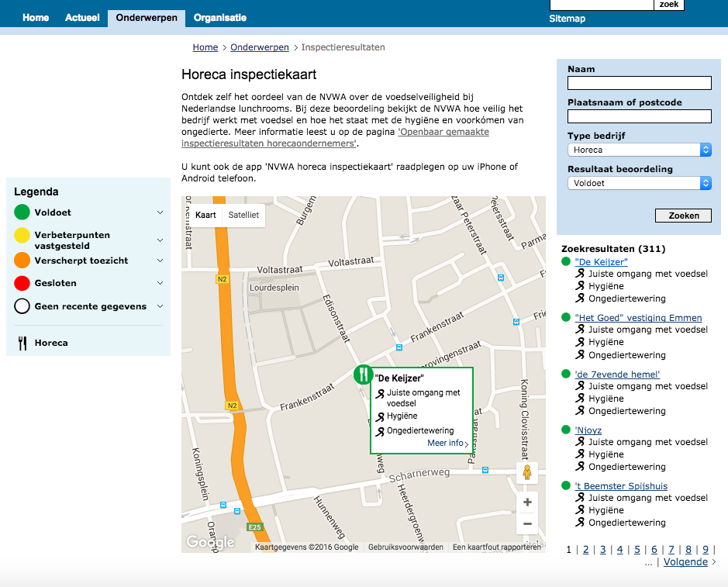728x587 pixels.
Task: Open the Actueel menu tab
Action: coord(82,18)
